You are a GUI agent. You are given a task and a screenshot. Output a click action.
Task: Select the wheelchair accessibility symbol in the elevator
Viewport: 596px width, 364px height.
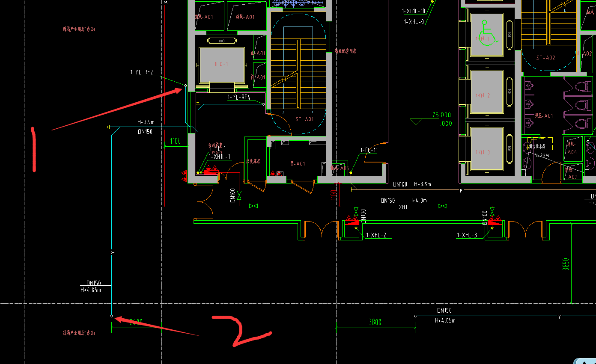tap(488, 32)
